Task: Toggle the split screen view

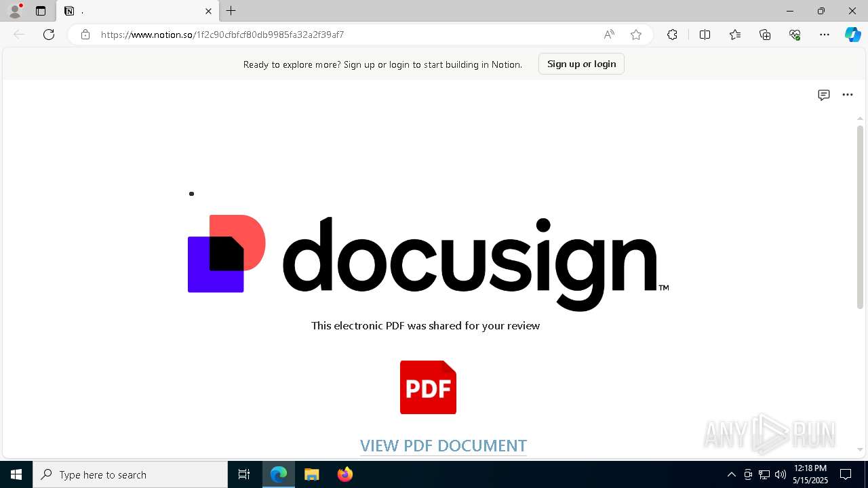Action: (705, 35)
